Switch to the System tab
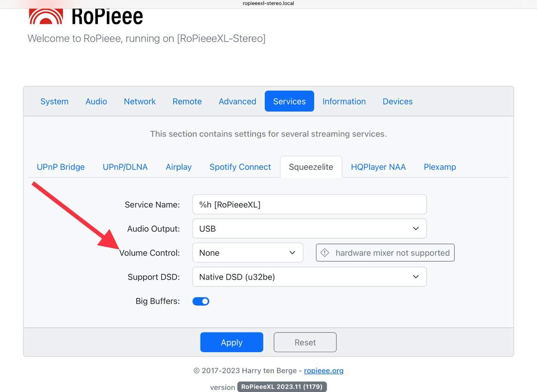This screenshot has width=537, height=392. tap(55, 101)
